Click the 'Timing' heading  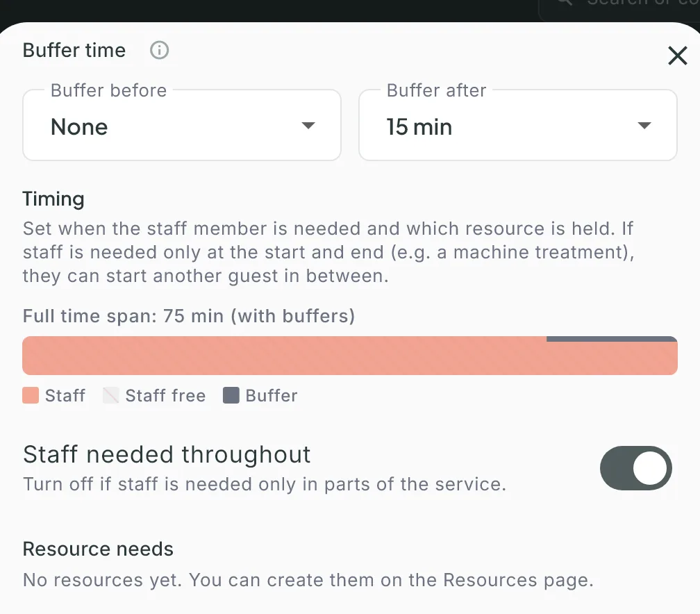point(53,199)
